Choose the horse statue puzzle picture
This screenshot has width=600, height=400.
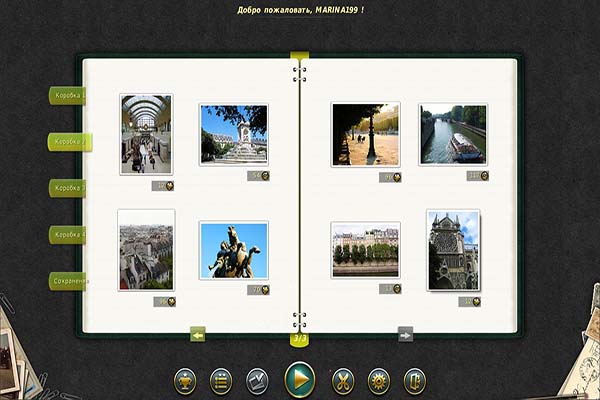tap(233, 250)
